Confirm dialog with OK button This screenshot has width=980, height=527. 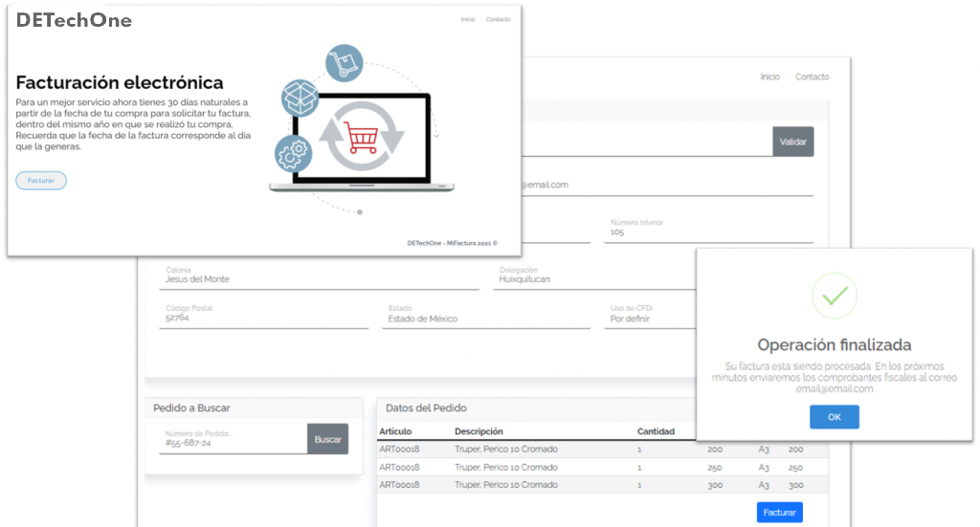pos(834,417)
